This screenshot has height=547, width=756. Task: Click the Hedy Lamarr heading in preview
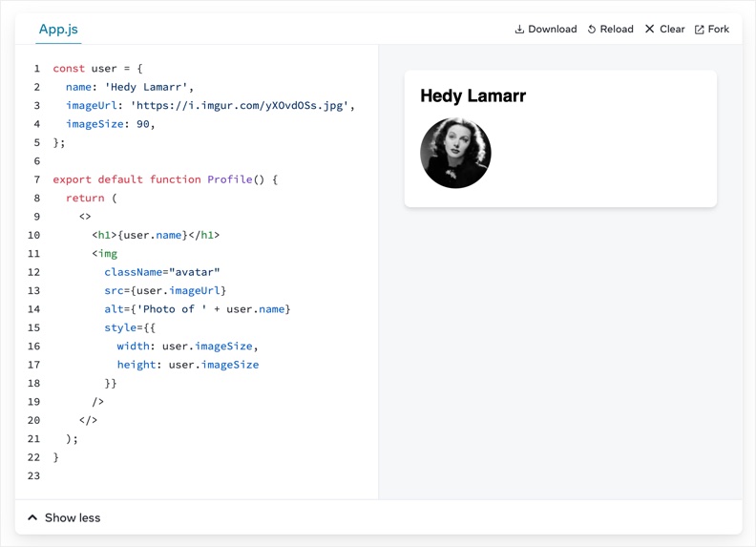(473, 95)
